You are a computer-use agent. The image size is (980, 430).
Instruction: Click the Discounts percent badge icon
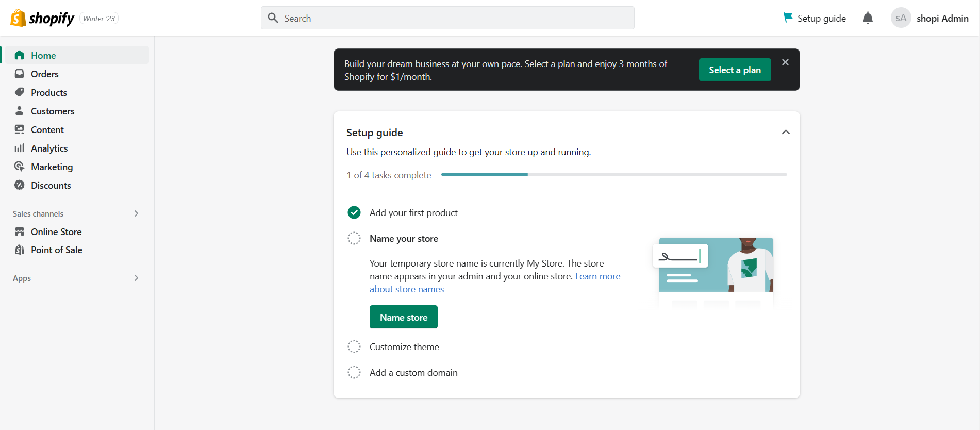[x=20, y=185]
